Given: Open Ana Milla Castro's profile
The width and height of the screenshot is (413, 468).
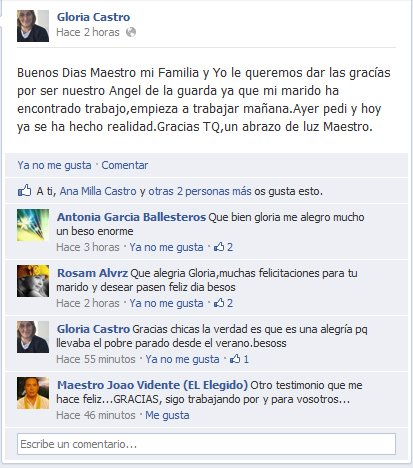Looking at the screenshot, I should click(x=98, y=191).
